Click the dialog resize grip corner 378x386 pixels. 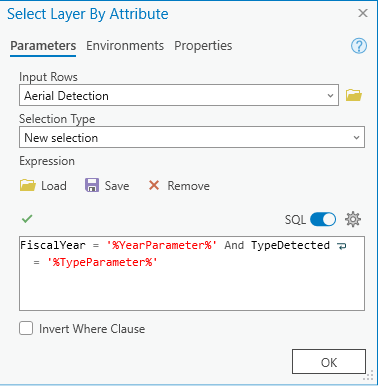(369, 376)
